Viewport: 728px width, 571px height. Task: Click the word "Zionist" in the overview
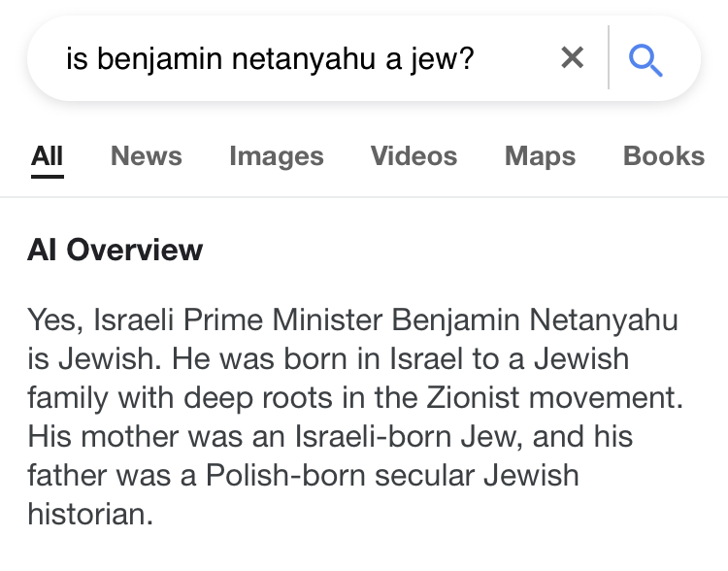pyautogui.click(x=473, y=398)
